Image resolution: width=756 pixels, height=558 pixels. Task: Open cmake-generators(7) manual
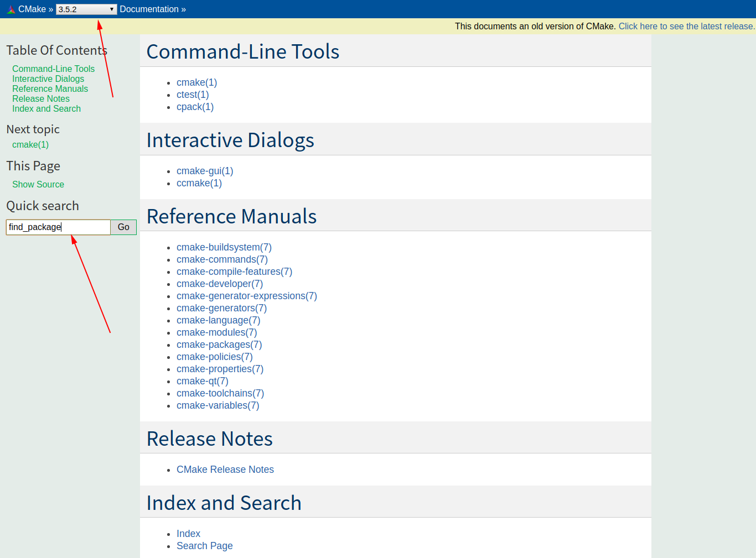(x=222, y=308)
